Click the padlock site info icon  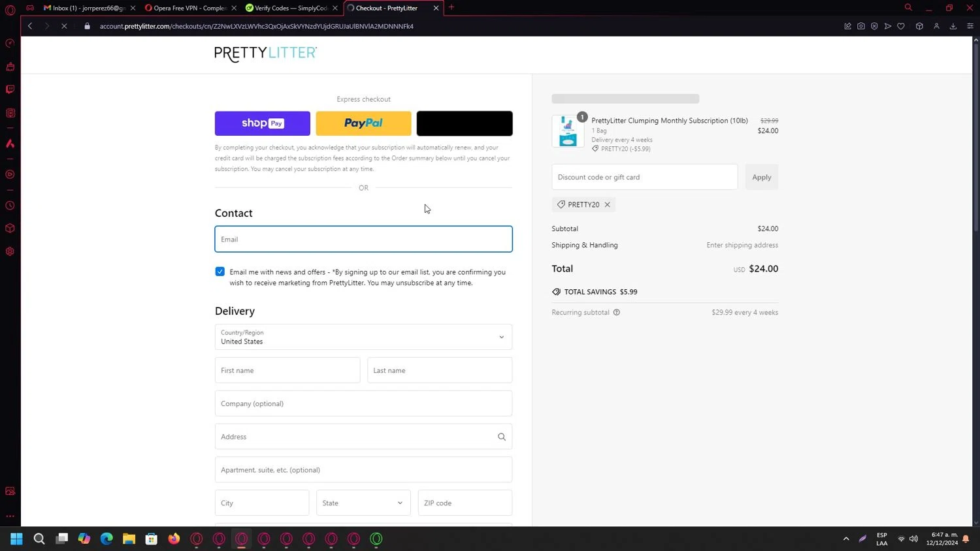87,26
